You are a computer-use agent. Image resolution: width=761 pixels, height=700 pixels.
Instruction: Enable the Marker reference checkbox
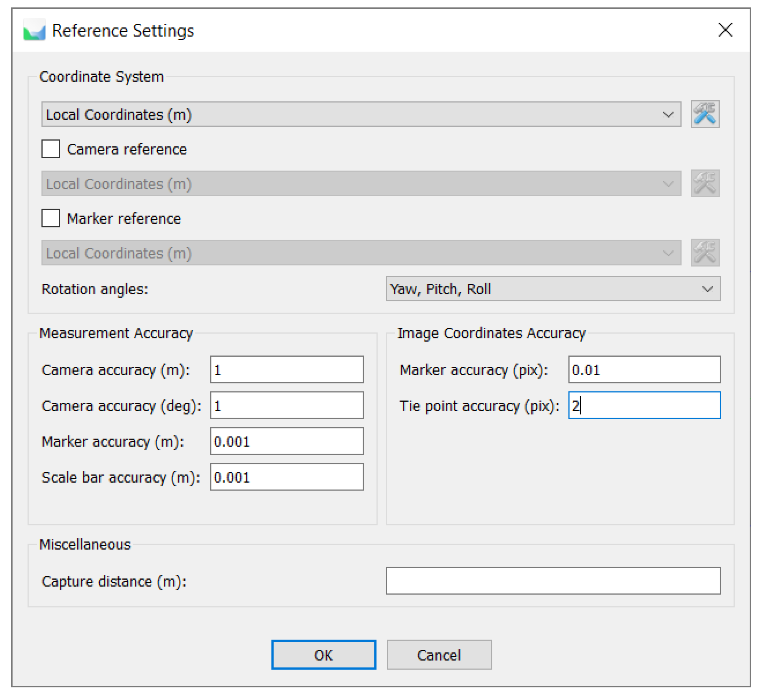[51, 218]
